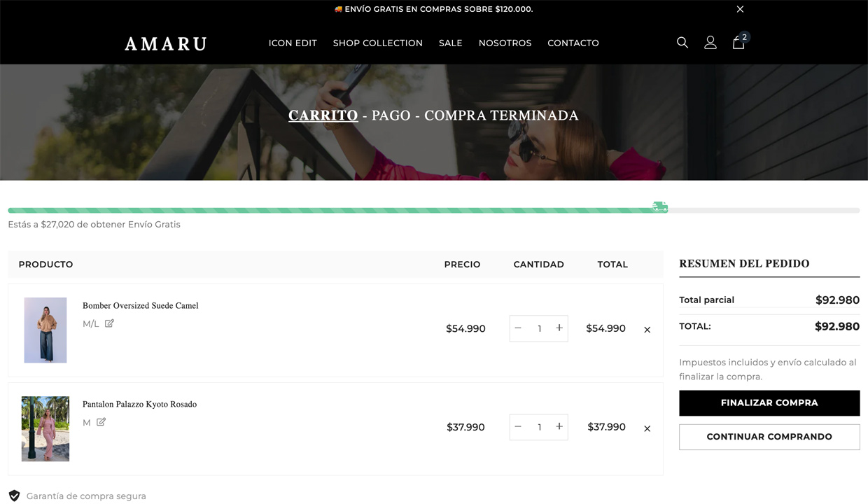
Task: Click the $54.990 price of the Bomber
Action: pyautogui.click(x=465, y=328)
